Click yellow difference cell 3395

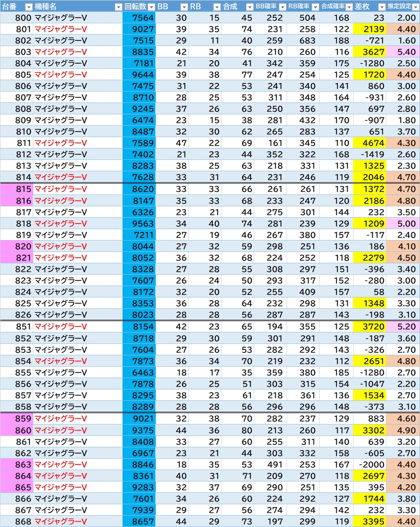[369, 522]
